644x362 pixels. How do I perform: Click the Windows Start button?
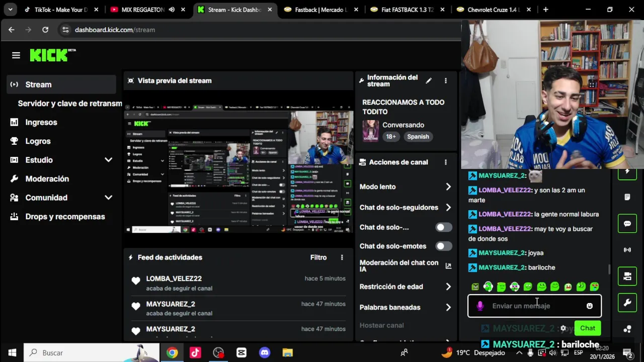pos(12,353)
